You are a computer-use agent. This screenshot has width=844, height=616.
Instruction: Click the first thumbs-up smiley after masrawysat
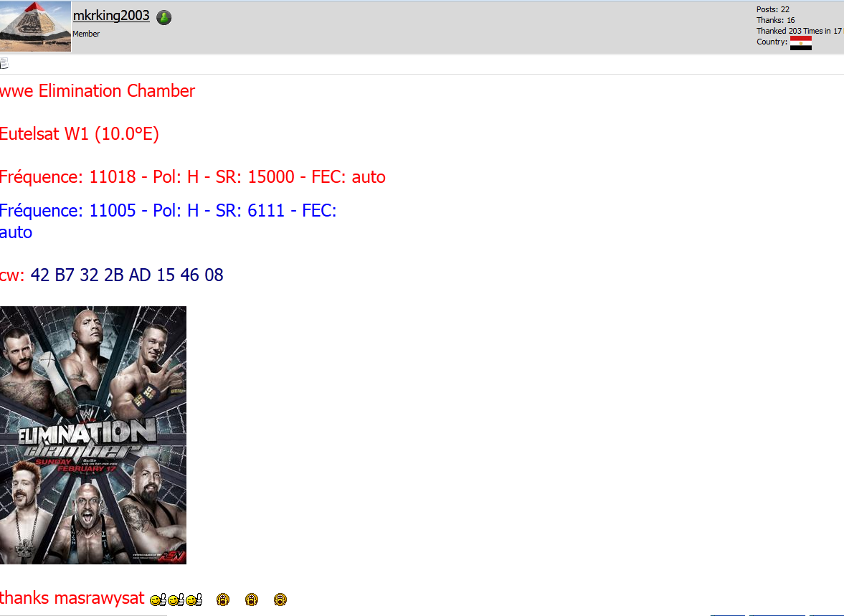(x=158, y=600)
